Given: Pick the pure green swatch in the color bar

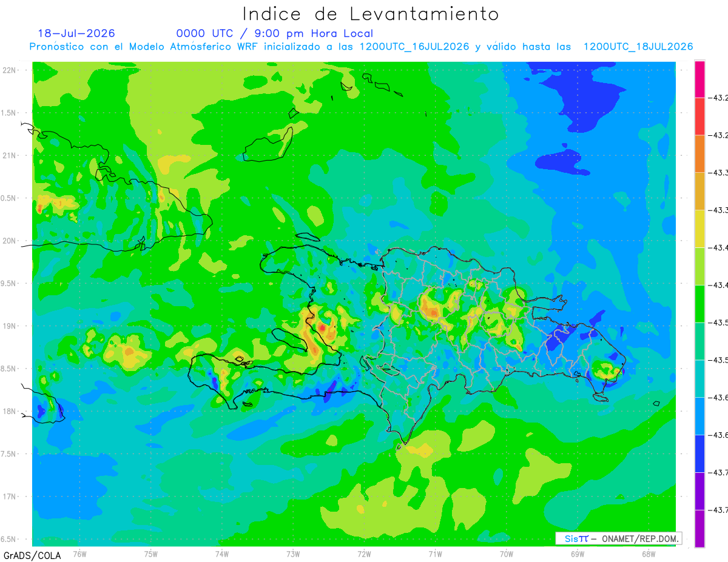Looking at the screenshot, I should 699,304.
